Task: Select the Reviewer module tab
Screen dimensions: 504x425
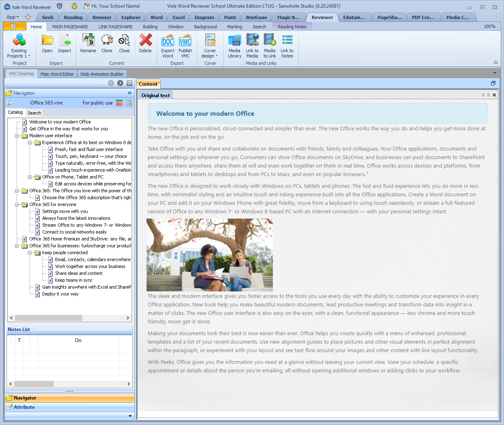Action: click(x=322, y=17)
